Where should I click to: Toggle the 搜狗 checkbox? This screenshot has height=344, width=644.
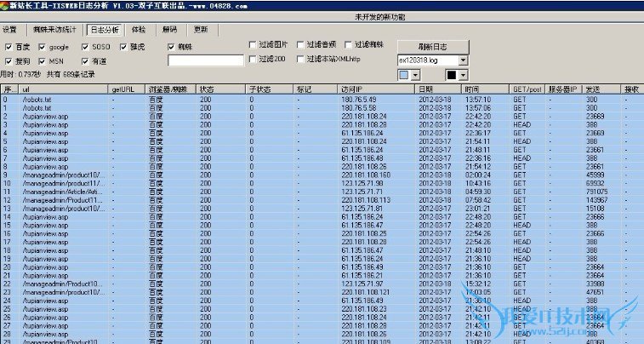tap(9, 61)
